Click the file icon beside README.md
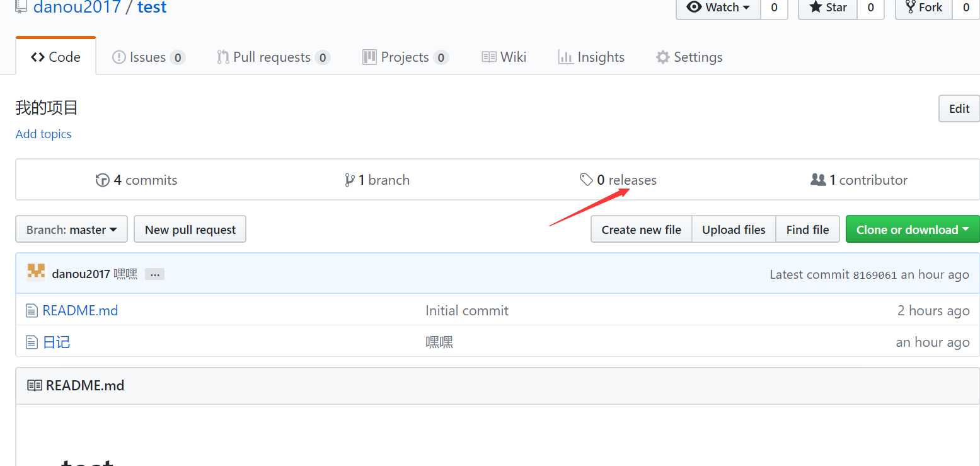Viewport: 980px width, 466px height. coord(32,311)
